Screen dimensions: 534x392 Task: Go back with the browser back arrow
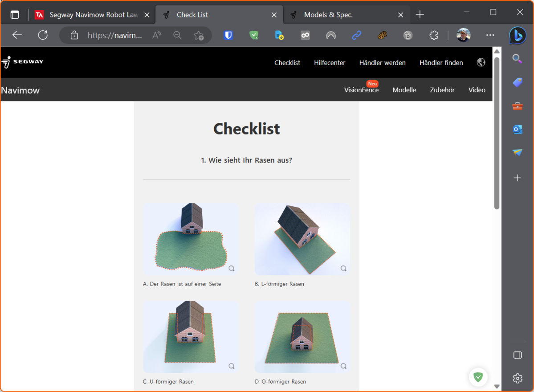(x=17, y=35)
